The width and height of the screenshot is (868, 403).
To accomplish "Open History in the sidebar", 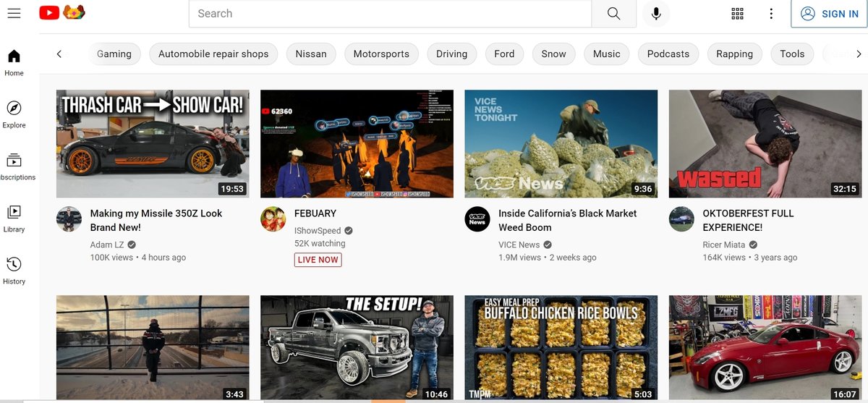I will coord(14,271).
